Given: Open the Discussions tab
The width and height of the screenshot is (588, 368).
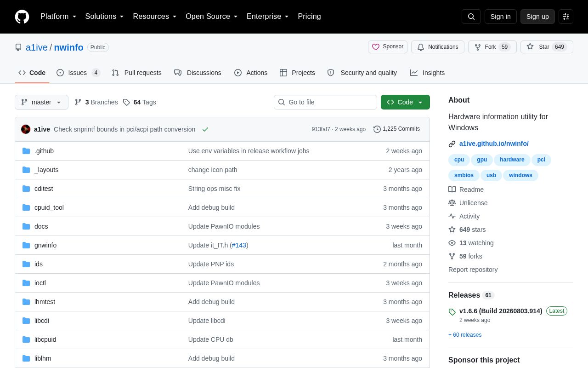Looking at the screenshot, I should 198,73.
